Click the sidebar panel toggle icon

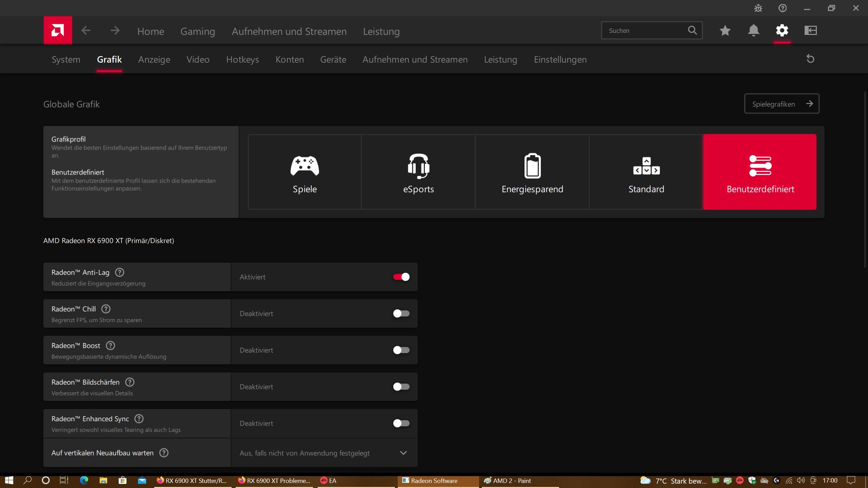(810, 30)
